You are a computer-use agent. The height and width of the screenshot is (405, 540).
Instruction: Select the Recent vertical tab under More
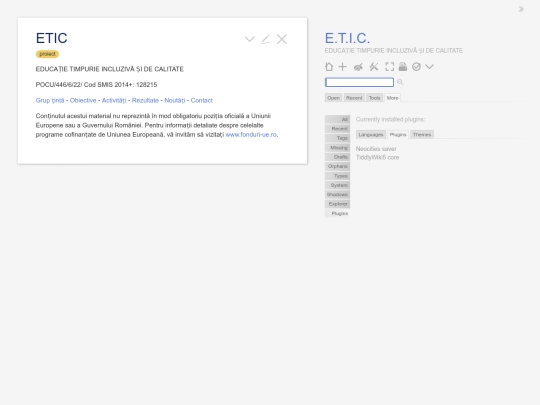pyautogui.click(x=338, y=128)
